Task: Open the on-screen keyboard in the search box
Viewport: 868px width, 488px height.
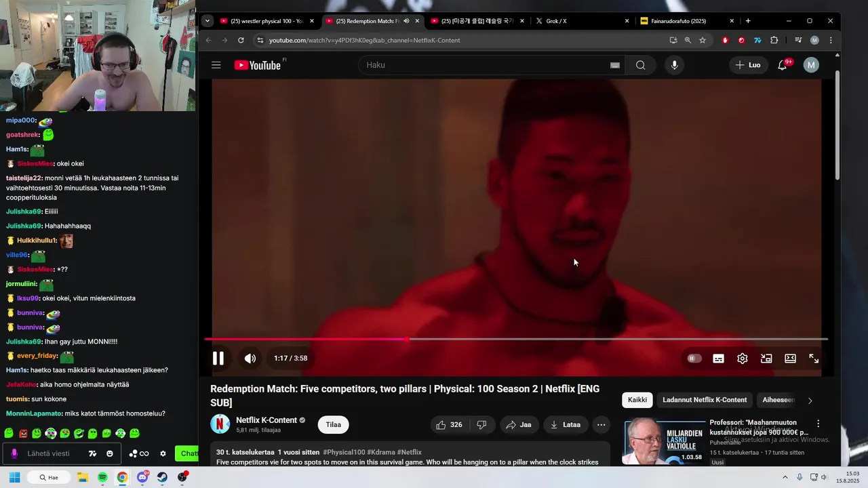Action: (614, 65)
